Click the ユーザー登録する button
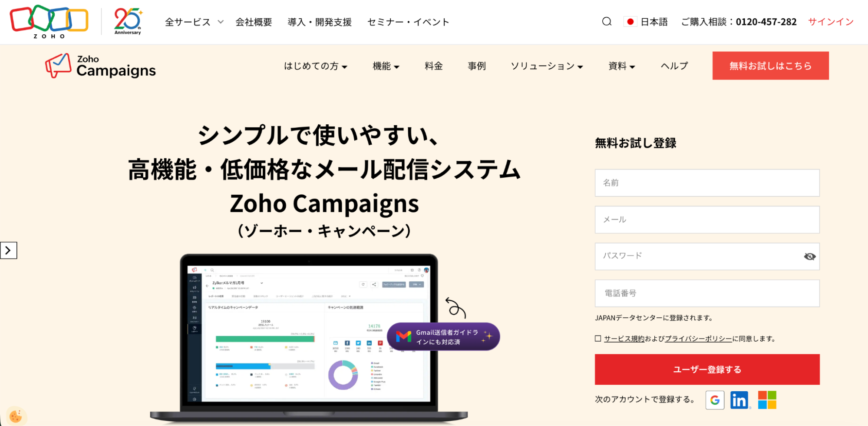Screen dimensions: 868x426 pos(707,369)
